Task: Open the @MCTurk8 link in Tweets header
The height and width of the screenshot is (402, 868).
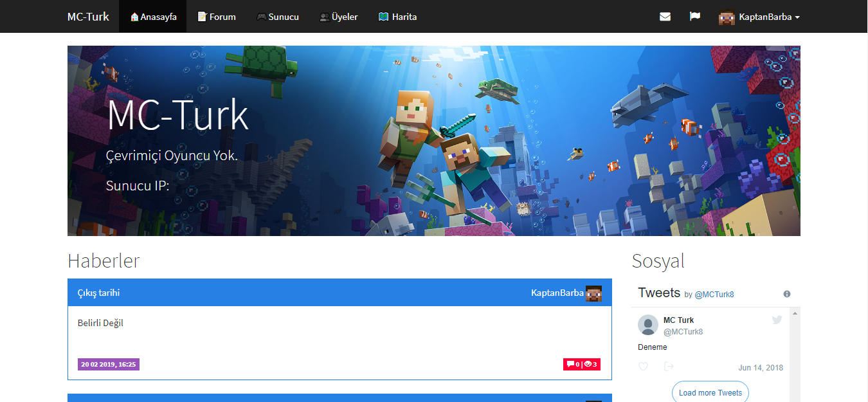Action: point(714,295)
